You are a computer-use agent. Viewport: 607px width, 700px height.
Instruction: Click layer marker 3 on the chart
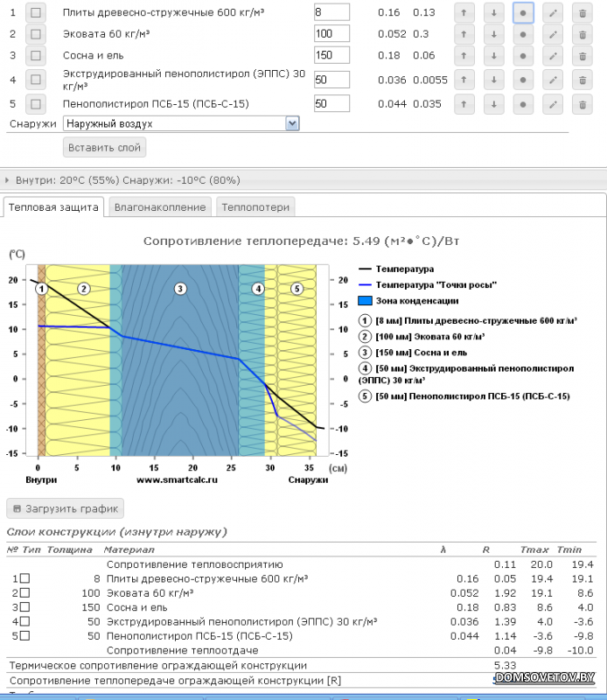click(180, 289)
